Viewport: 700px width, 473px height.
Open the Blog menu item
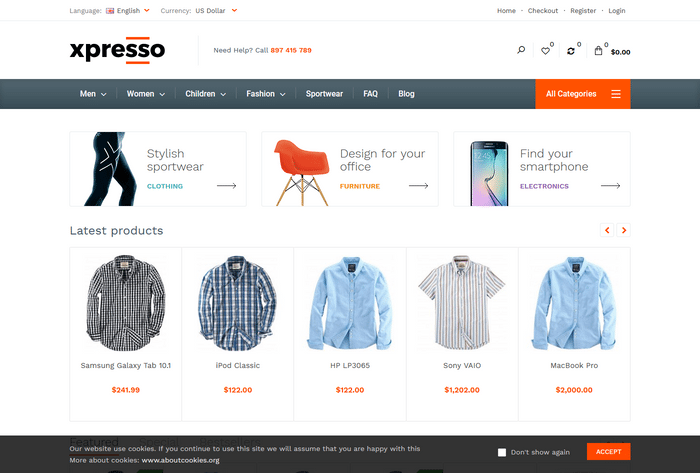406,94
